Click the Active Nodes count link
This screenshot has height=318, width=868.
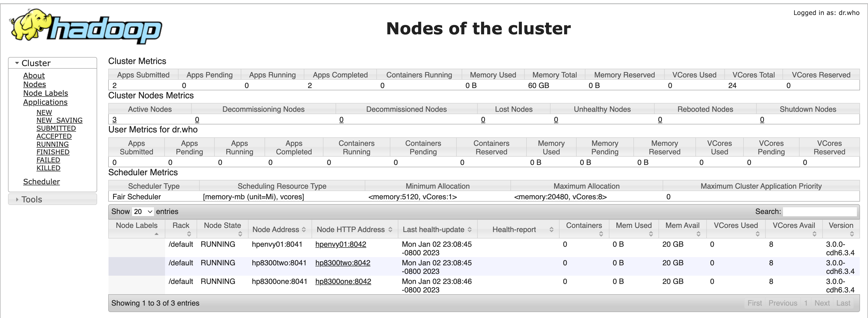tap(114, 120)
